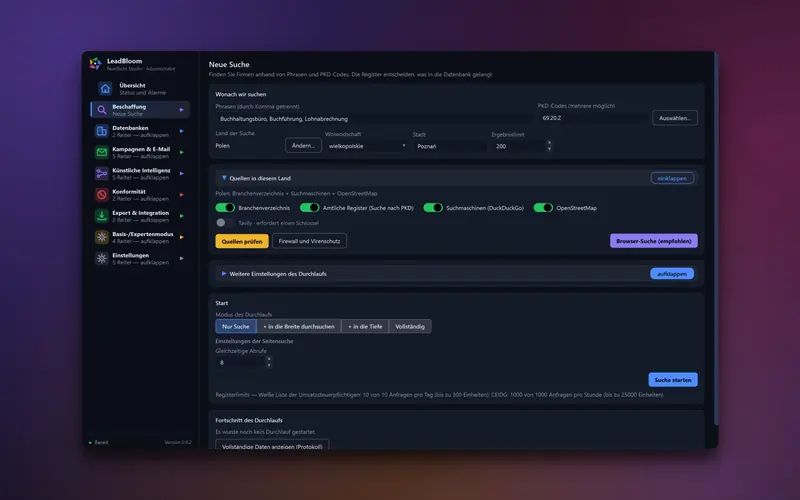The width and height of the screenshot is (800, 500).
Task: Increase Ergebnislimit with the up arrow
Action: click(x=549, y=143)
